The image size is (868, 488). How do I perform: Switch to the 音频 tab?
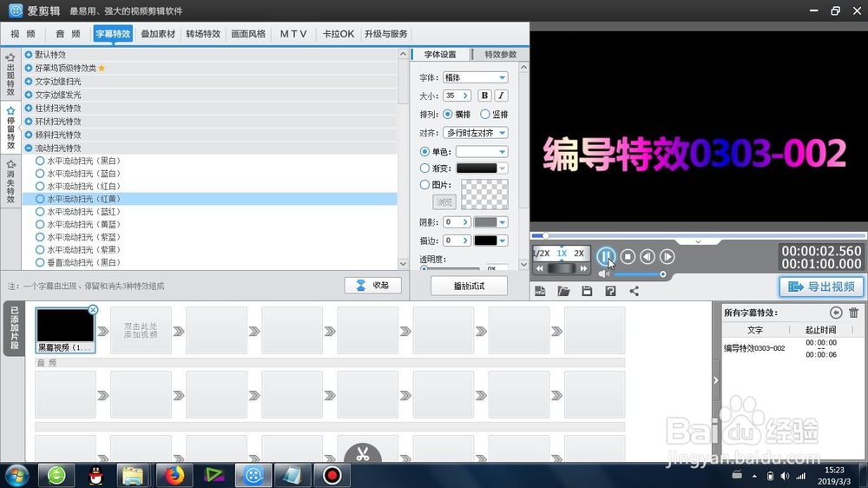tap(68, 34)
